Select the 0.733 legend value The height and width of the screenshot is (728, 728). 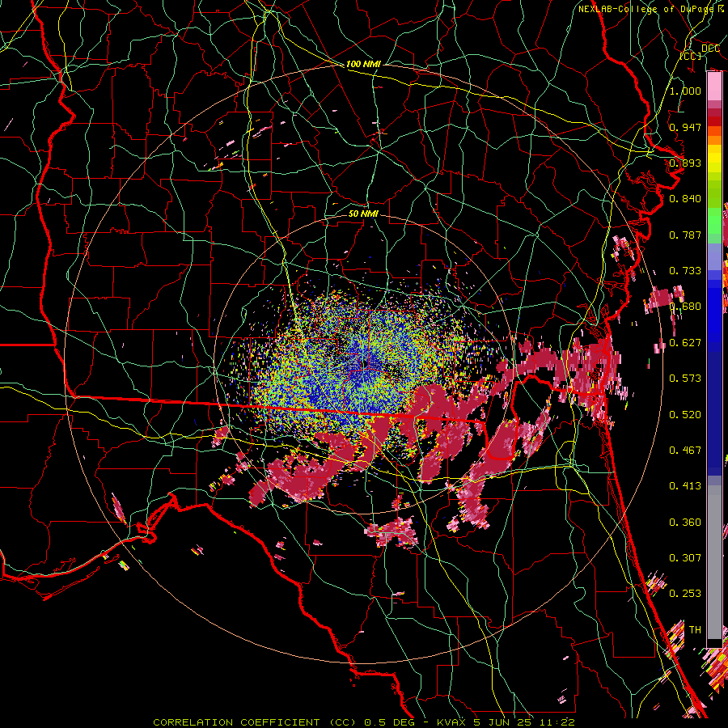point(685,271)
